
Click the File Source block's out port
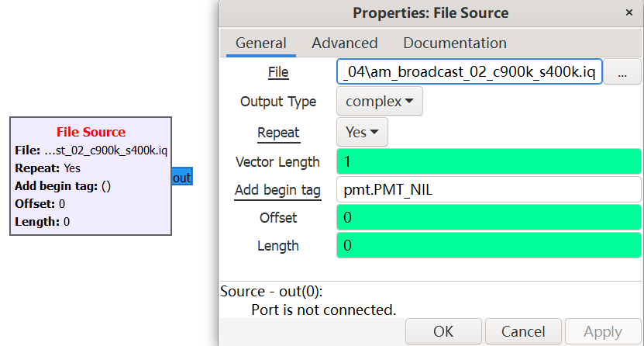181,178
